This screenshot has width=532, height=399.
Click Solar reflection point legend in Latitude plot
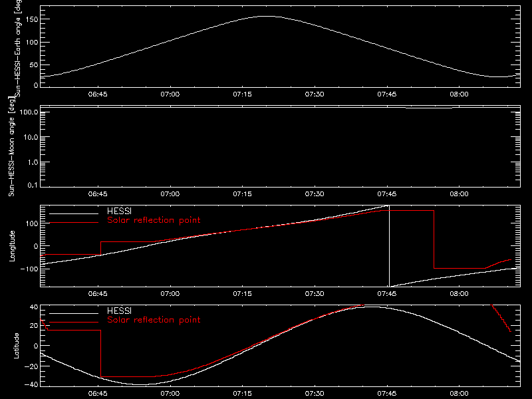[154, 320]
